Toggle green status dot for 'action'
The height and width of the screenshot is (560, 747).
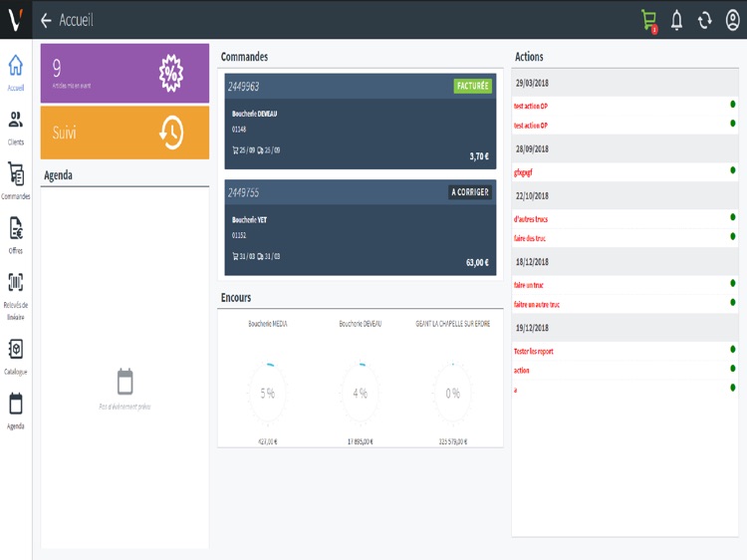[733, 369]
